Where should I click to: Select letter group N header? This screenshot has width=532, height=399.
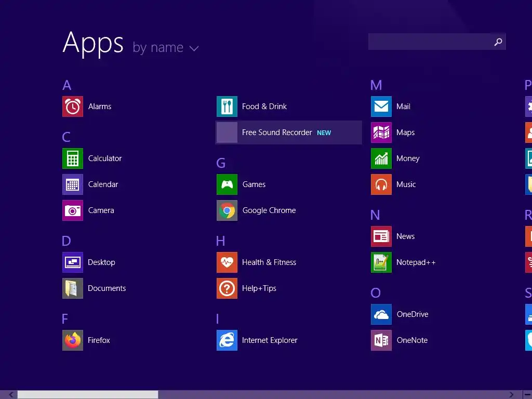375,215
